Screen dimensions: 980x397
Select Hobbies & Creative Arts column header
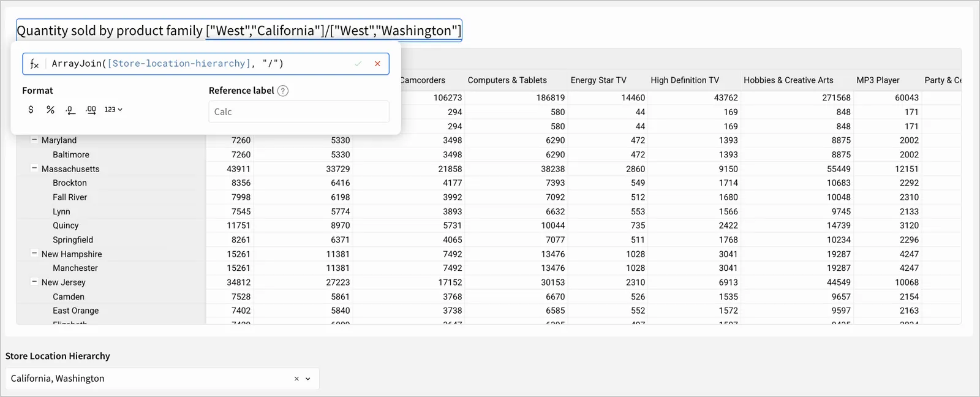(788, 80)
